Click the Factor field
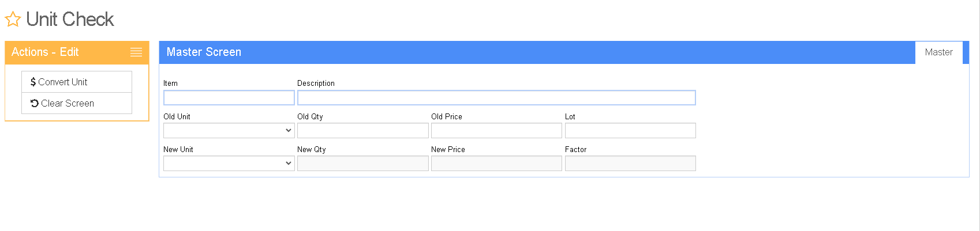Viewport: 980px width, 231px height. click(630, 164)
